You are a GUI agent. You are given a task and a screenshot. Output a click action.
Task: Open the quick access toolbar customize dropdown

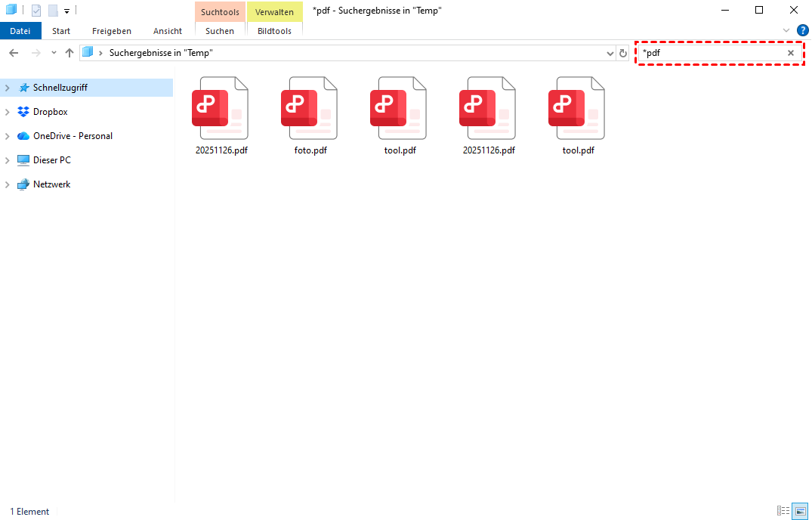click(66, 11)
